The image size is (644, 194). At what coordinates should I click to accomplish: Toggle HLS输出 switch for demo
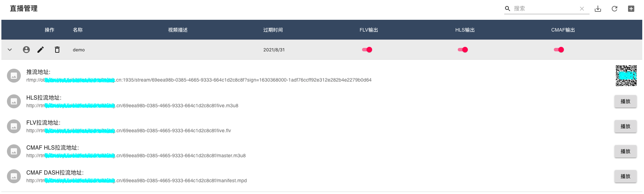pyautogui.click(x=463, y=50)
